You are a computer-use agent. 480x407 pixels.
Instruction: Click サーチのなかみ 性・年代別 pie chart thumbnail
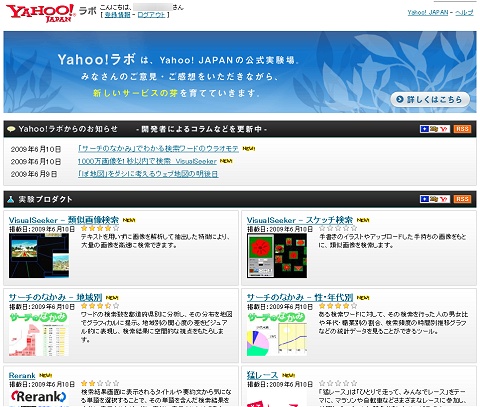(x=277, y=334)
